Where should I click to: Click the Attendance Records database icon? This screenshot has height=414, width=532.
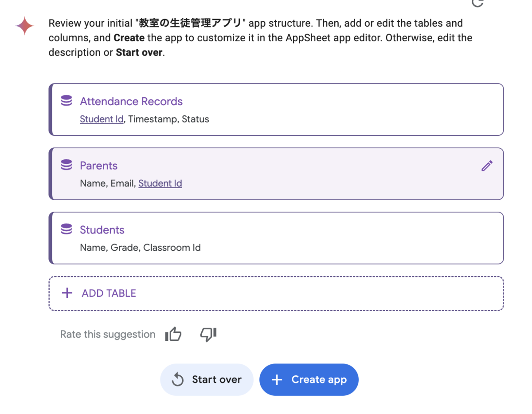(66, 101)
